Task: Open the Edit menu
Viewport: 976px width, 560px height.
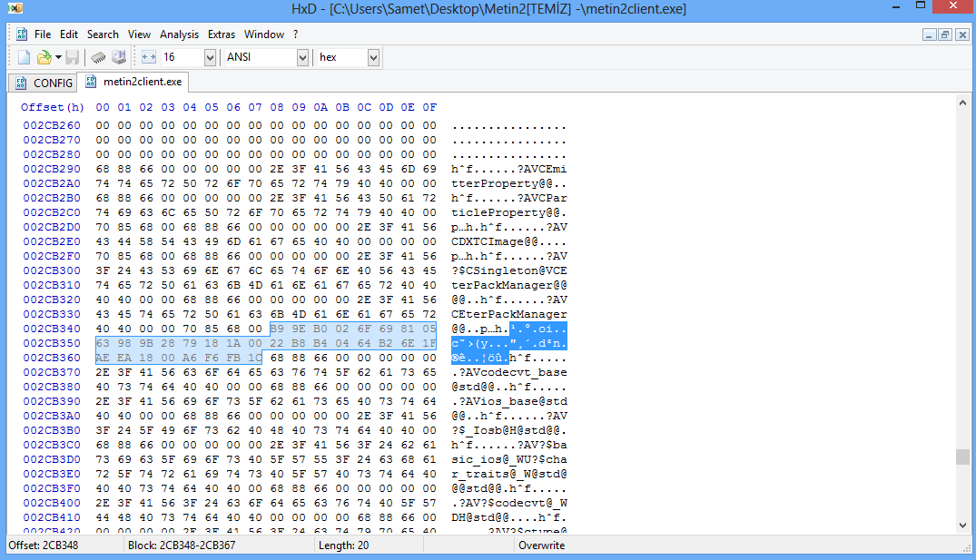Action: point(68,34)
